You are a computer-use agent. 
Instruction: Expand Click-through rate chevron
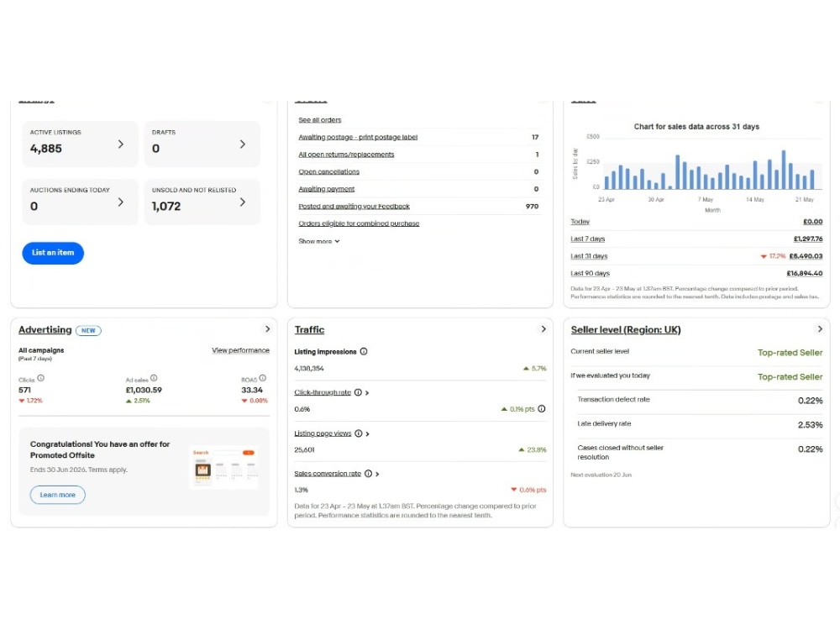(x=367, y=392)
